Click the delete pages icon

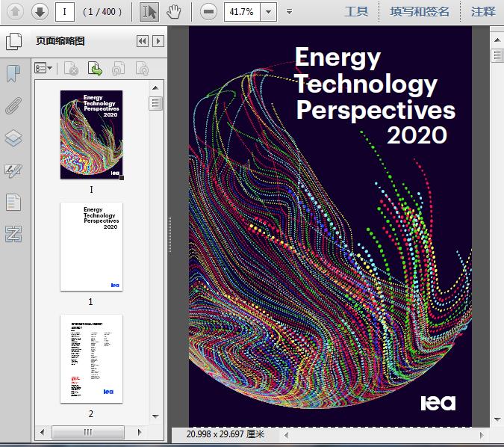(x=71, y=69)
